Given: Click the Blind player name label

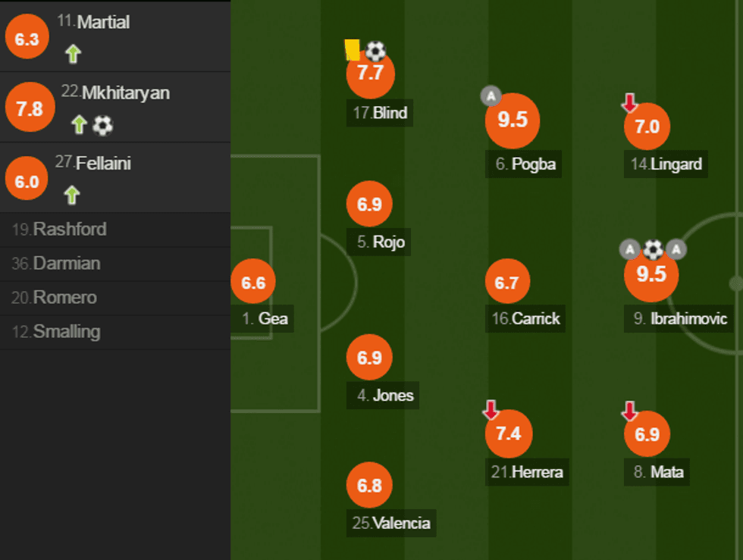Looking at the screenshot, I should pyautogui.click(x=379, y=114).
